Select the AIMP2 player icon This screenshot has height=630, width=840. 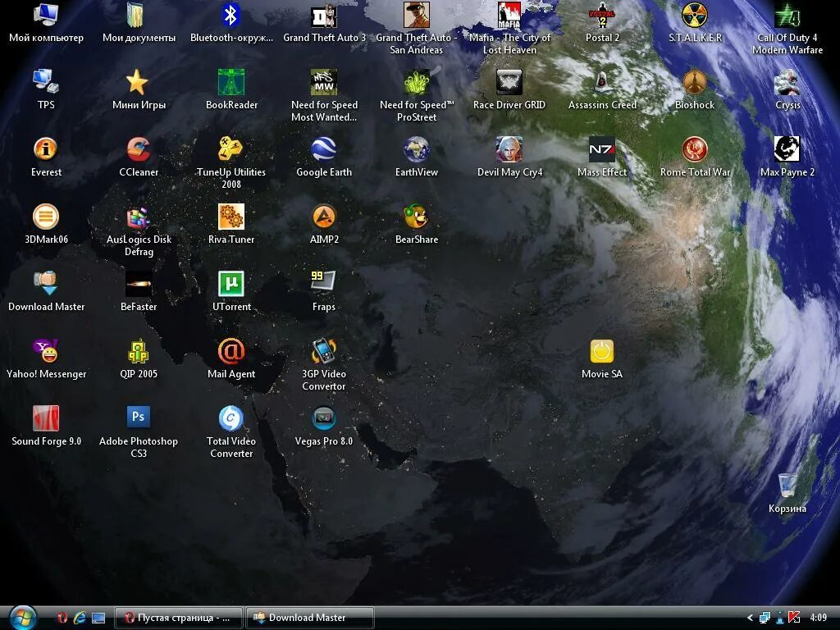tap(324, 217)
